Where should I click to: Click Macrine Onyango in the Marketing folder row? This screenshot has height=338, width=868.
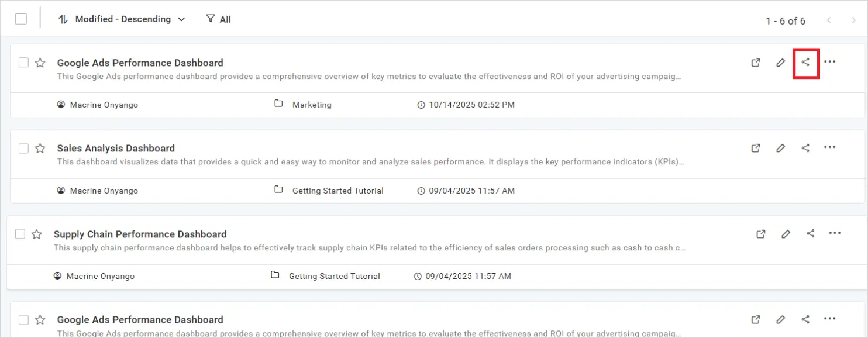(104, 105)
